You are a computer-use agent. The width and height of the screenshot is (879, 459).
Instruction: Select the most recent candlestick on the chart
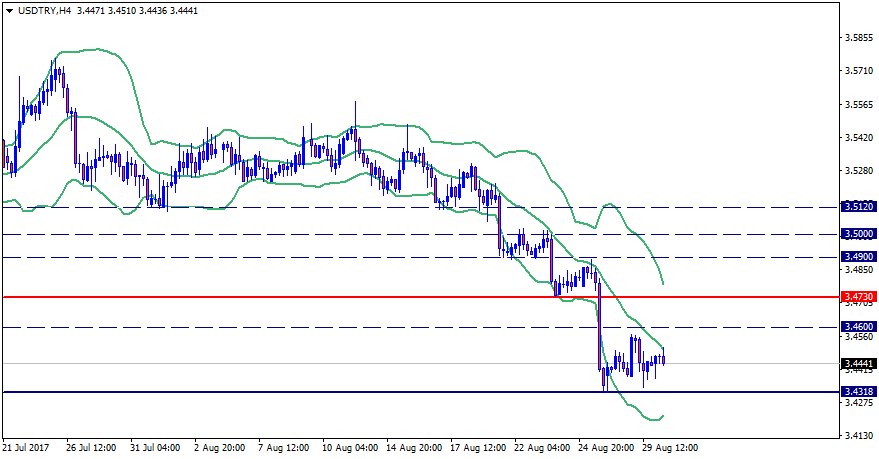[663, 357]
